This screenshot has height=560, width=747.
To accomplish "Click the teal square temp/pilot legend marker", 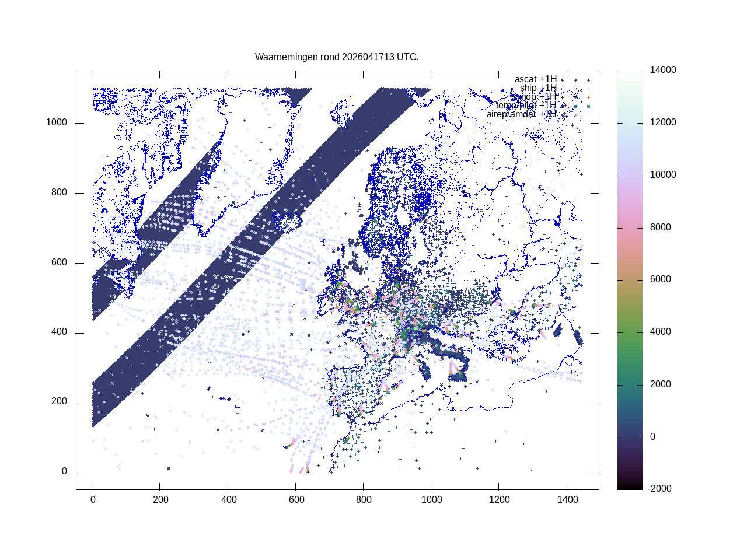I will 575,106.
